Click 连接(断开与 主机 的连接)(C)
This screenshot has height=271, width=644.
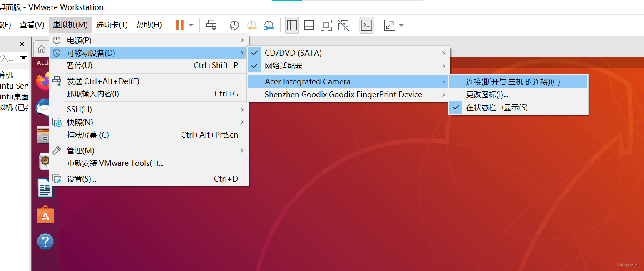tap(518, 82)
